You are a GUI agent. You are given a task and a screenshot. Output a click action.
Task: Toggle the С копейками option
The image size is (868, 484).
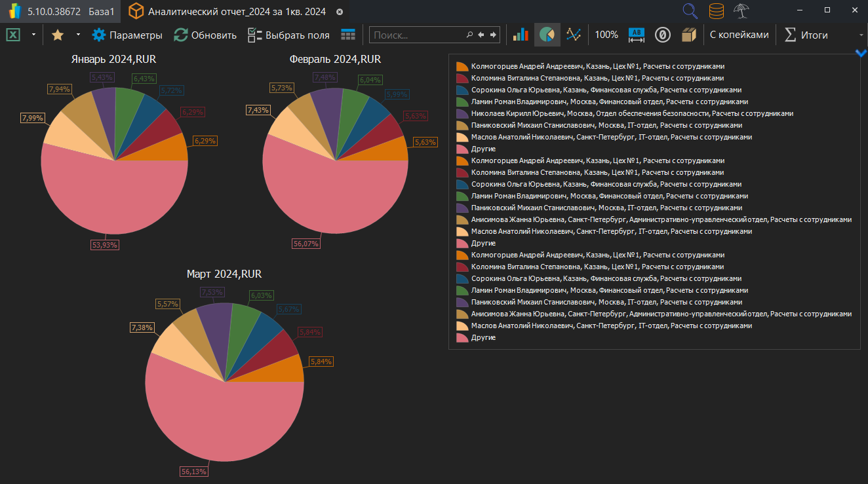[x=739, y=35]
